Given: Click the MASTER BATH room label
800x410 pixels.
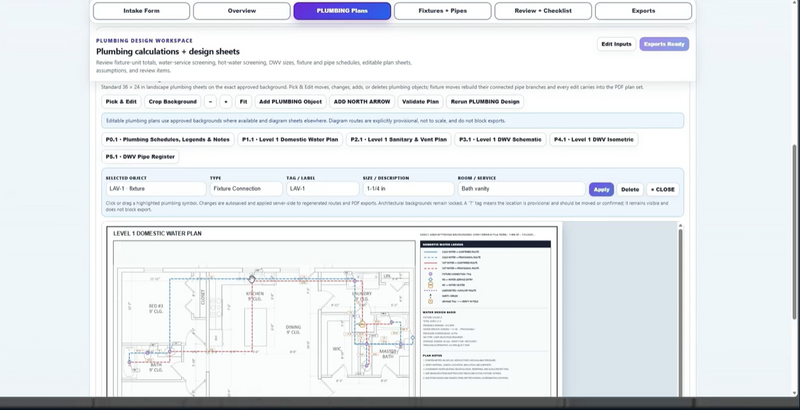Looking at the screenshot, I should (388, 353).
